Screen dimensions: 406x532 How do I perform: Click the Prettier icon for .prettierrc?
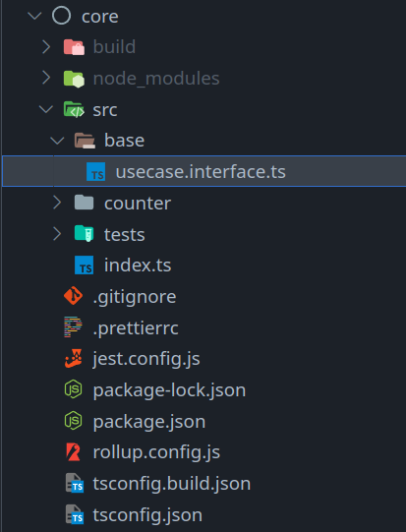coord(73,327)
